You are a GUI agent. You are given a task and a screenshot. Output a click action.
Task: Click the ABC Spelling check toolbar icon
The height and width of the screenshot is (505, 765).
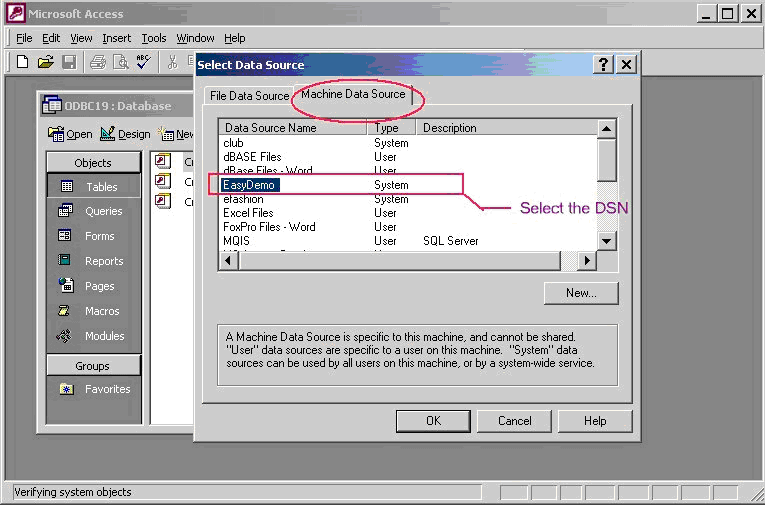click(143, 62)
